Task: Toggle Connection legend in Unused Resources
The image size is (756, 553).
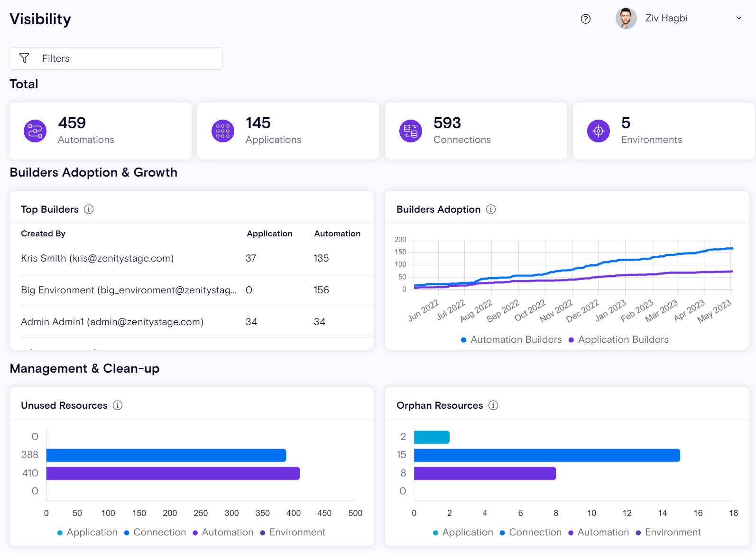Action: pos(155,532)
